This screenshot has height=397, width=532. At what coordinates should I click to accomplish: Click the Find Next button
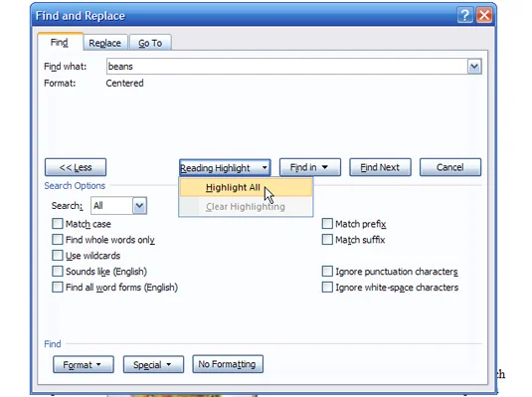380,167
